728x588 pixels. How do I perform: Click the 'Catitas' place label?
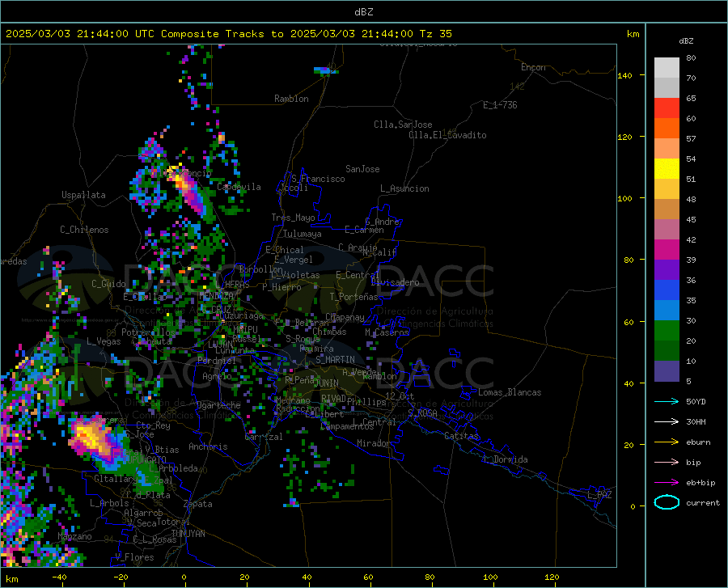(x=462, y=436)
